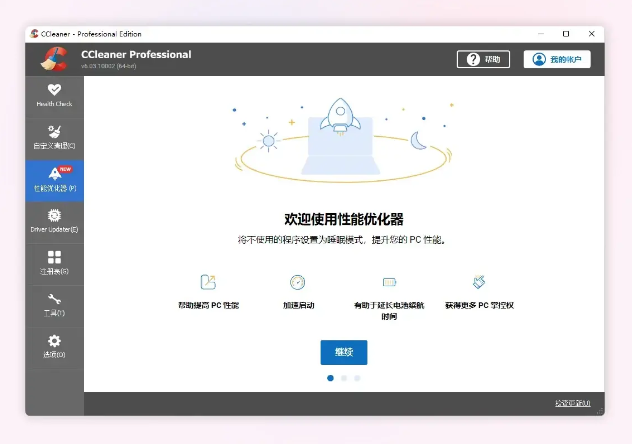The height and width of the screenshot is (444, 632).
Task: Click the 帮助提高 PC 性能 feature icon
Action: coord(208,282)
